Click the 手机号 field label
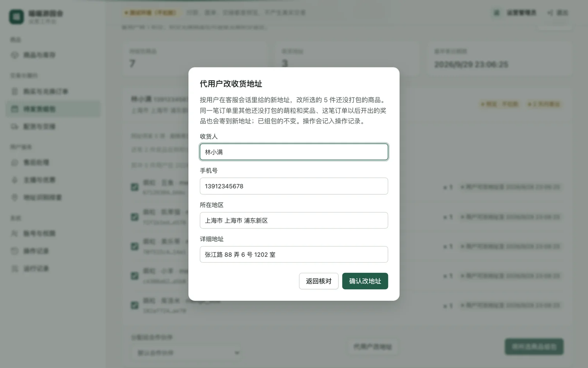This screenshot has height=368, width=588. pyautogui.click(x=209, y=171)
